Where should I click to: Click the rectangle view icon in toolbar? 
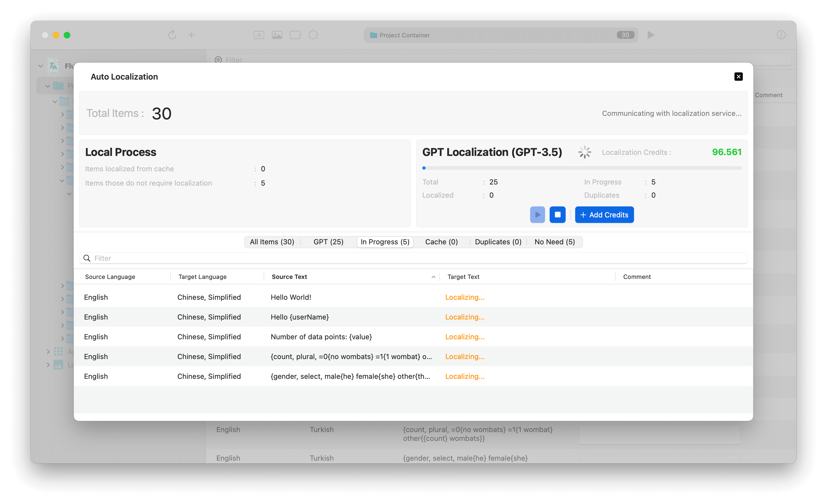pyautogui.click(x=295, y=35)
